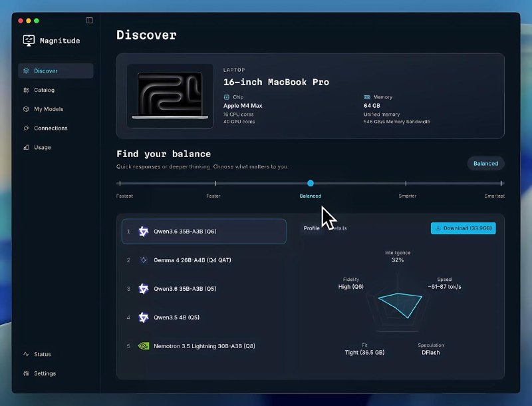Screen dimensions: 532x406
Task: Select Gemma 4 26B-A4B (Q4 QAT) model
Action: pos(204,260)
